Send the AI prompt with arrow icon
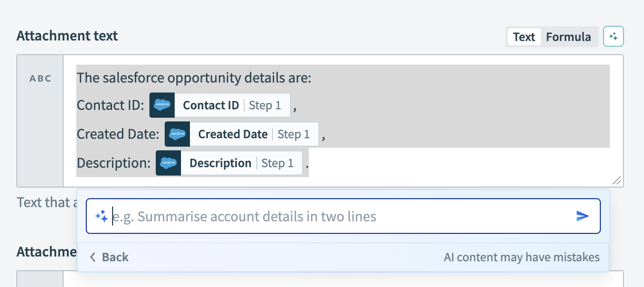The image size is (644, 287). (582, 216)
